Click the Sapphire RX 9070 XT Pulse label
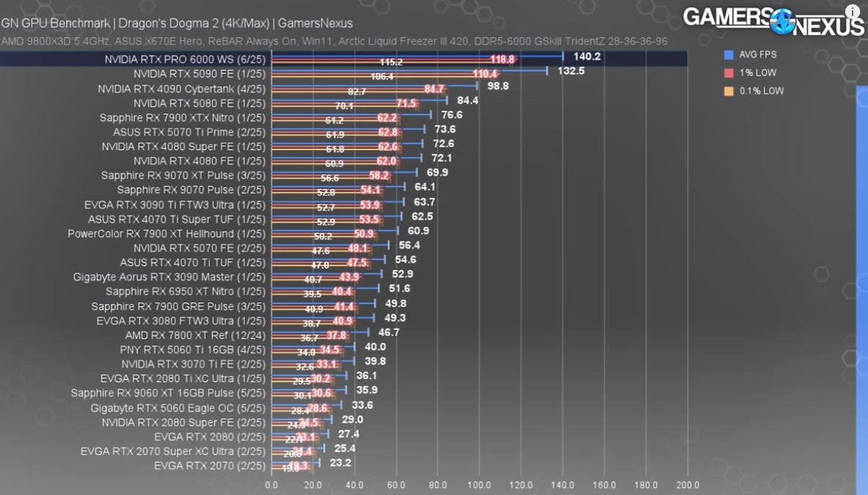The width and height of the screenshot is (868, 495). pyautogui.click(x=183, y=175)
